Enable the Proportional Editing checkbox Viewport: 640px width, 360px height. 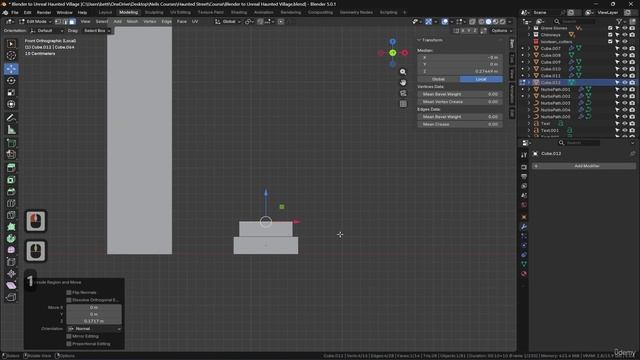[69, 344]
